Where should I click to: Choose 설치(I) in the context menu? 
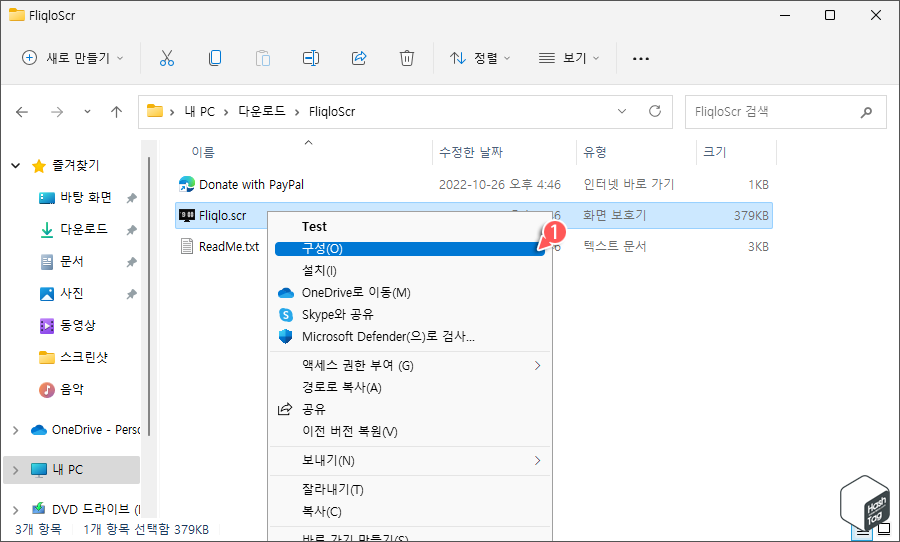tap(410, 270)
